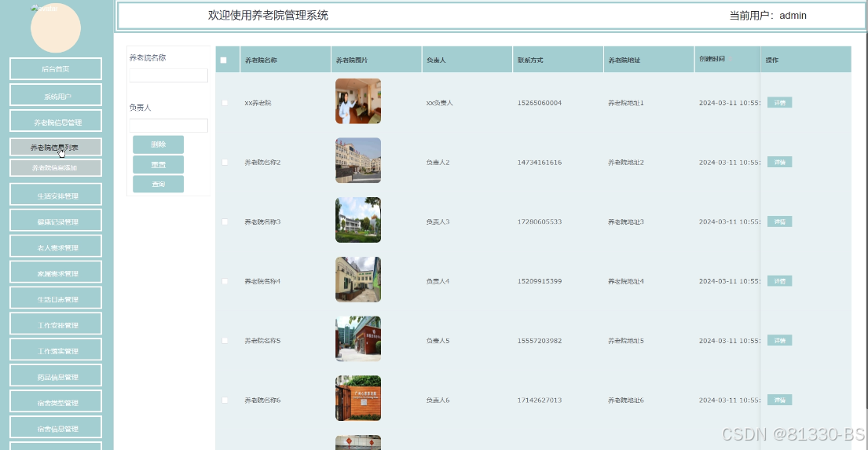Expand the 家属需求管理 menu
Screen dimensions: 868x450
(x=55, y=272)
